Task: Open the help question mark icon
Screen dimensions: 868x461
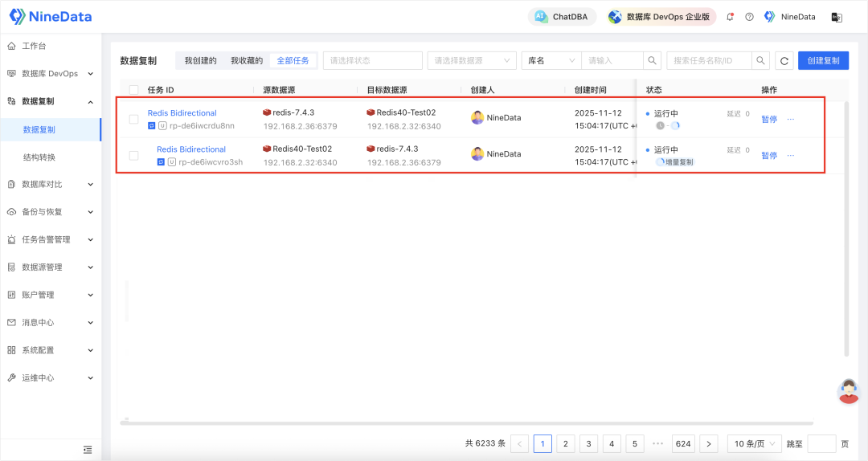Action: click(749, 17)
